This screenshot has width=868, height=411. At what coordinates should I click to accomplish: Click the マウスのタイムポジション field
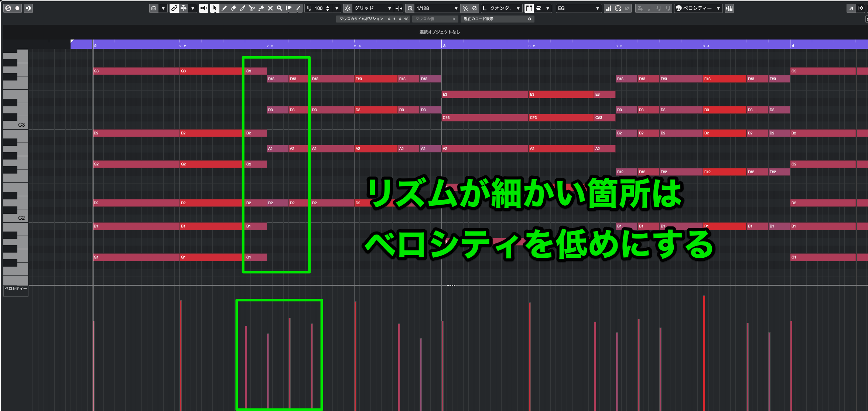coord(373,19)
